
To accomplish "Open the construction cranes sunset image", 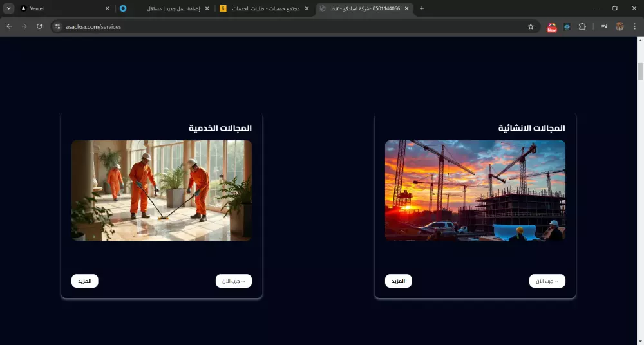I will (475, 191).
